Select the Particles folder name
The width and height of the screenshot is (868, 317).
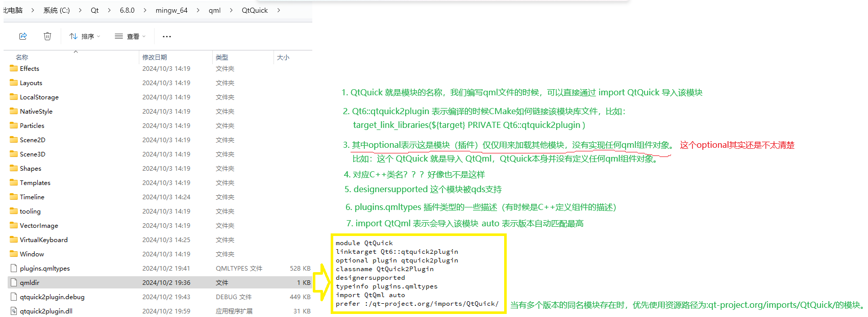point(32,125)
